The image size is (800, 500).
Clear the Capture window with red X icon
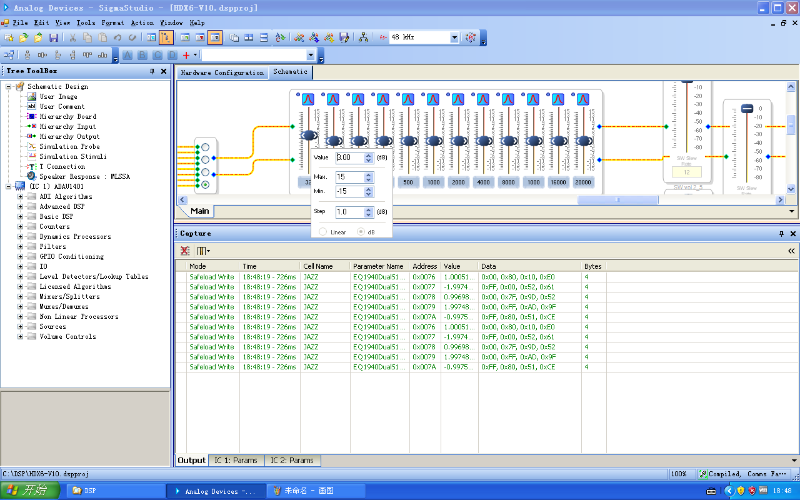[185, 251]
